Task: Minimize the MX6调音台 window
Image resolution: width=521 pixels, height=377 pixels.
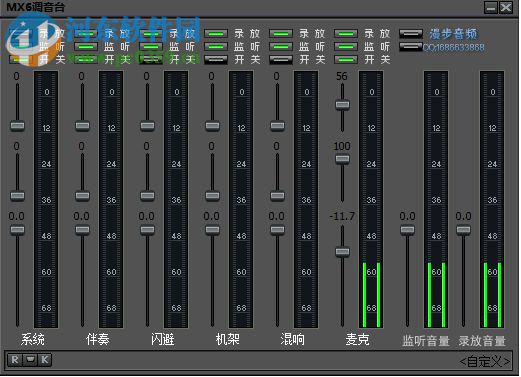Action: [x=491, y=7]
